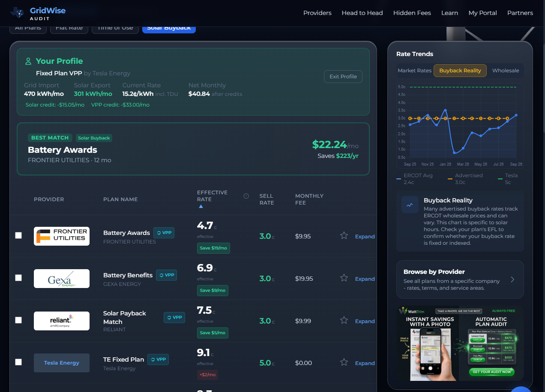The height and width of the screenshot is (392, 545).
Task: Select the TE Fixed Plan checkbox
Action: [18, 362]
